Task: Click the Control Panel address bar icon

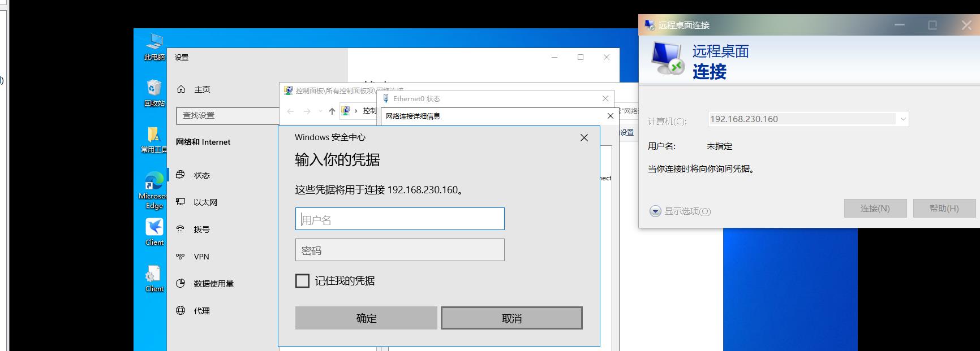Action: (x=346, y=111)
